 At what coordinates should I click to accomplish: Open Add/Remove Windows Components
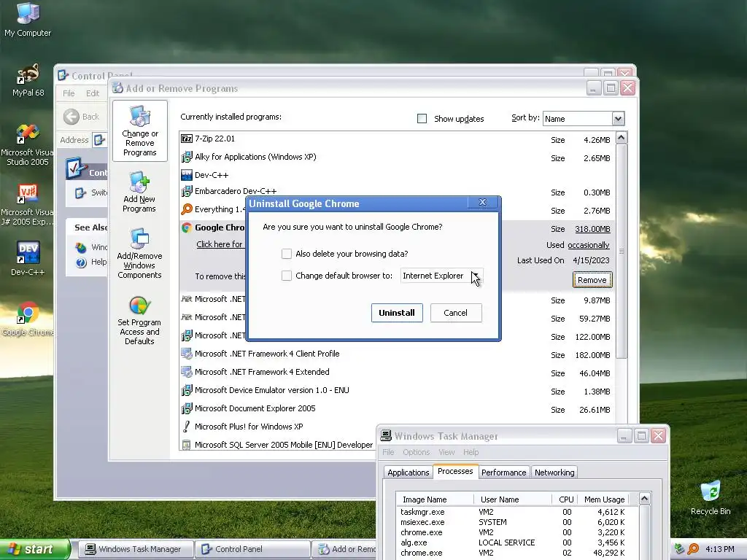coord(139,253)
